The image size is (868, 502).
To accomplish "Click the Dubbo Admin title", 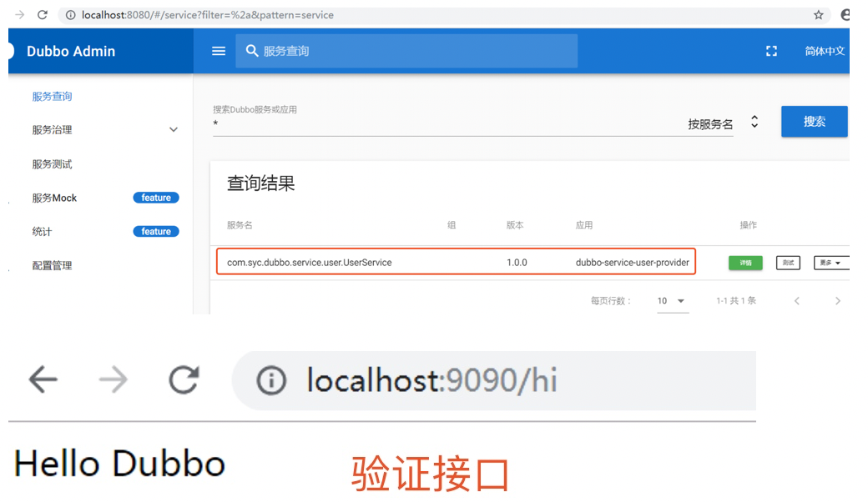I will pyautogui.click(x=71, y=51).
